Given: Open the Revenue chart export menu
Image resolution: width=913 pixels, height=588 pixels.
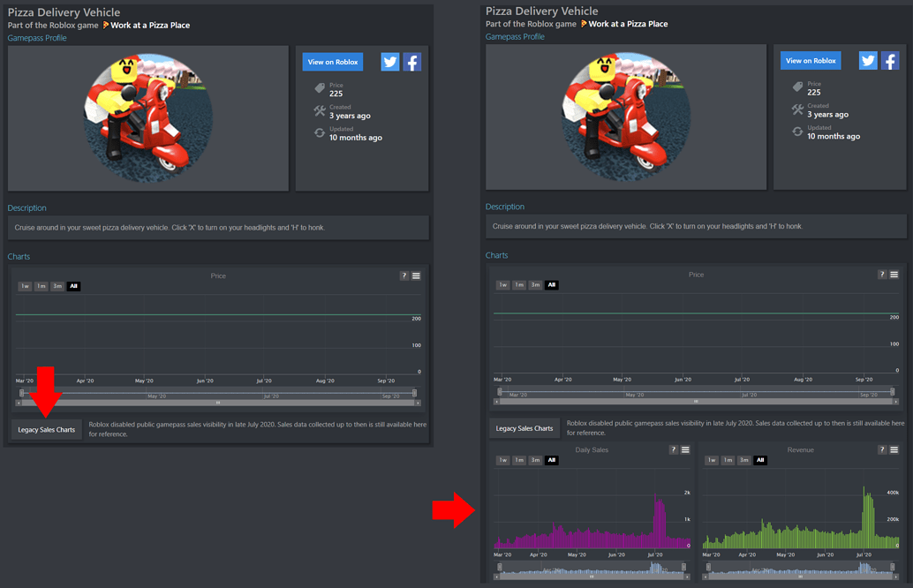Looking at the screenshot, I should pos(893,449).
